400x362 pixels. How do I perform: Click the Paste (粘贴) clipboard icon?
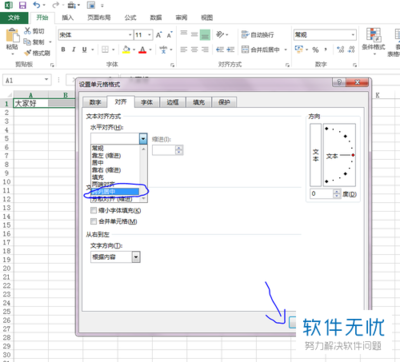click(12, 35)
